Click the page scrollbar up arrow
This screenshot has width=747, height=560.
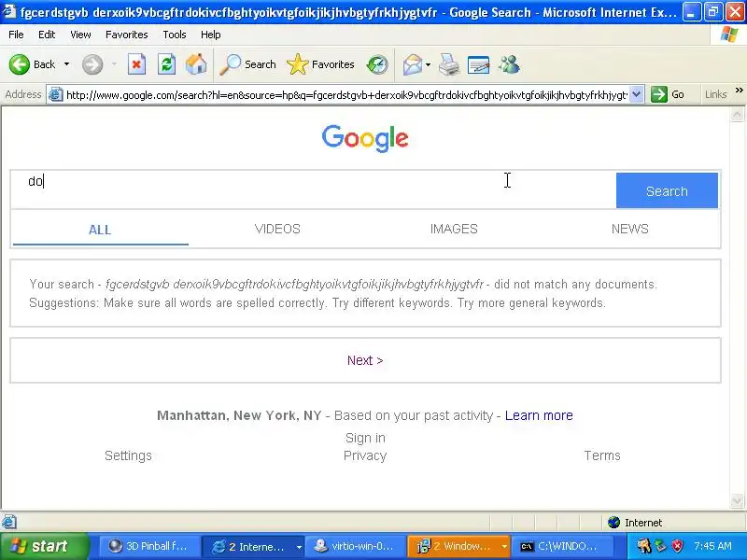737,114
